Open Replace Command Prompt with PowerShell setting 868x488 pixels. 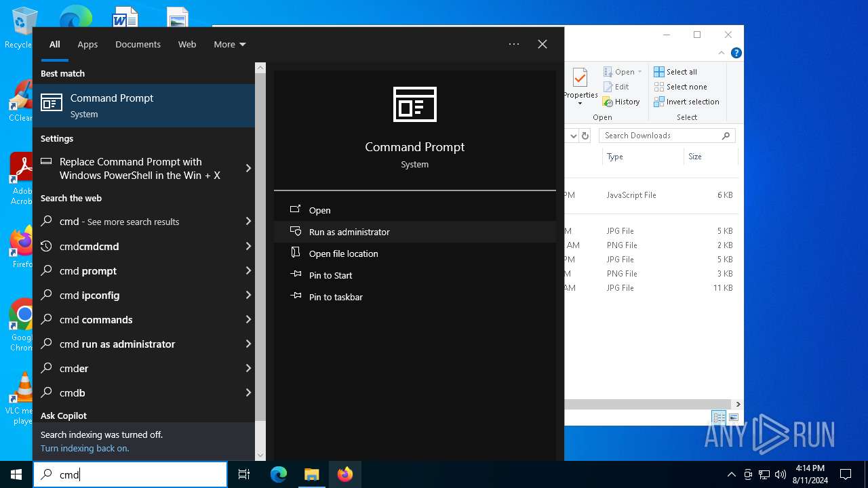coord(136,168)
